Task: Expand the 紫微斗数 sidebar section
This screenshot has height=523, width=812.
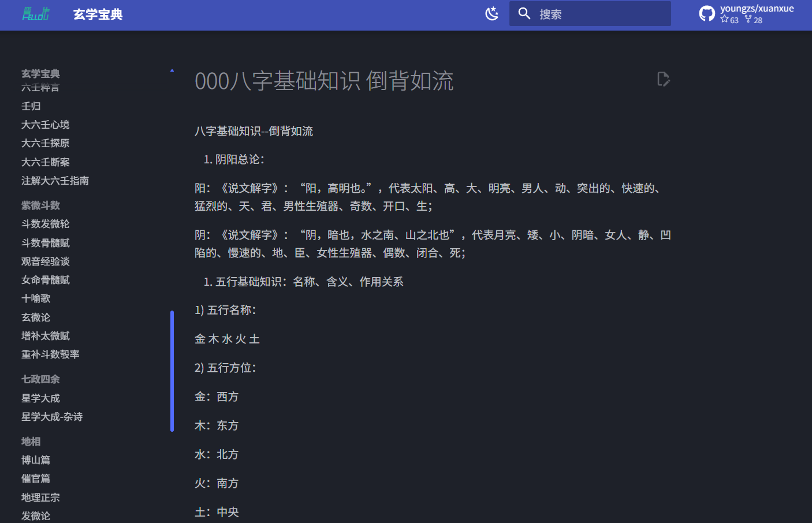Action: (40, 205)
